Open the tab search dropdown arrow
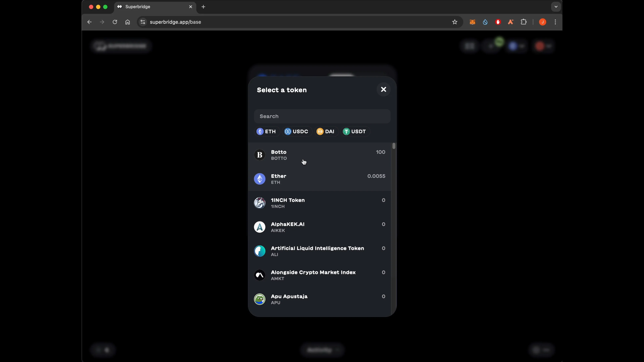This screenshot has width=644, height=362. 555,7
